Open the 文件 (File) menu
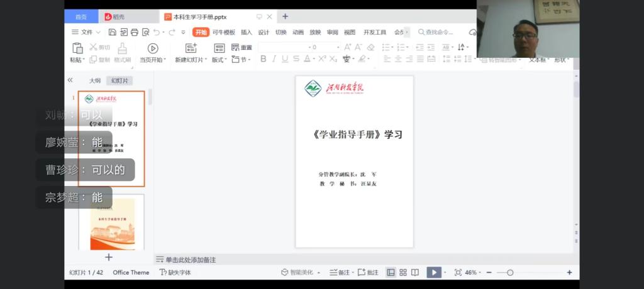Viewport: 644px width, 289px height. click(86, 32)
